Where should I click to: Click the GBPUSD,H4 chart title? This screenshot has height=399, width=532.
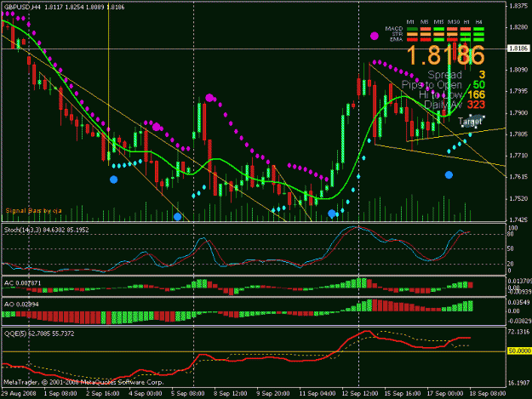[x=22, y=7]
